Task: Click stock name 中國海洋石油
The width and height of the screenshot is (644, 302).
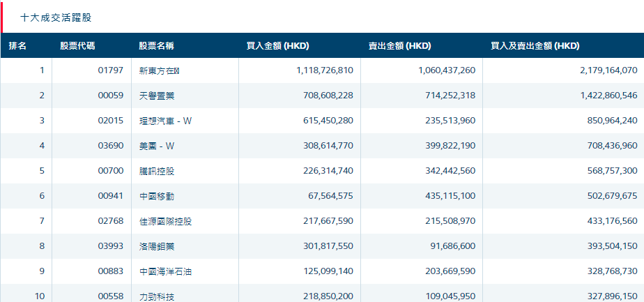Action: (x=165, y=271)
